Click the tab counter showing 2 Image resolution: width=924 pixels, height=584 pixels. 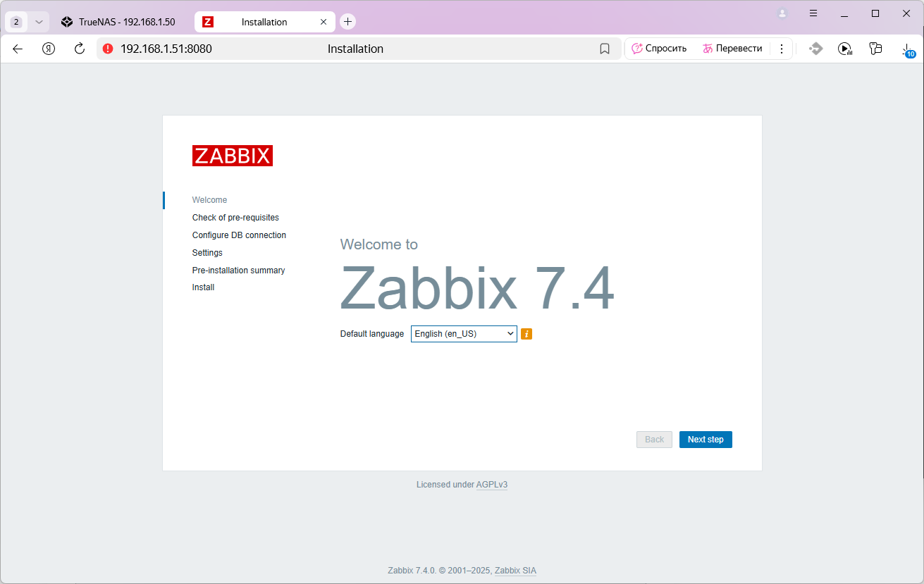[16, 22]
